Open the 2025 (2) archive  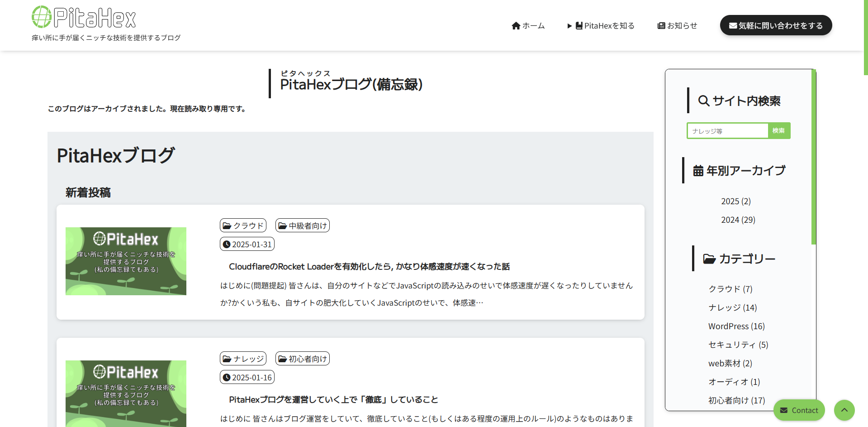736,201
